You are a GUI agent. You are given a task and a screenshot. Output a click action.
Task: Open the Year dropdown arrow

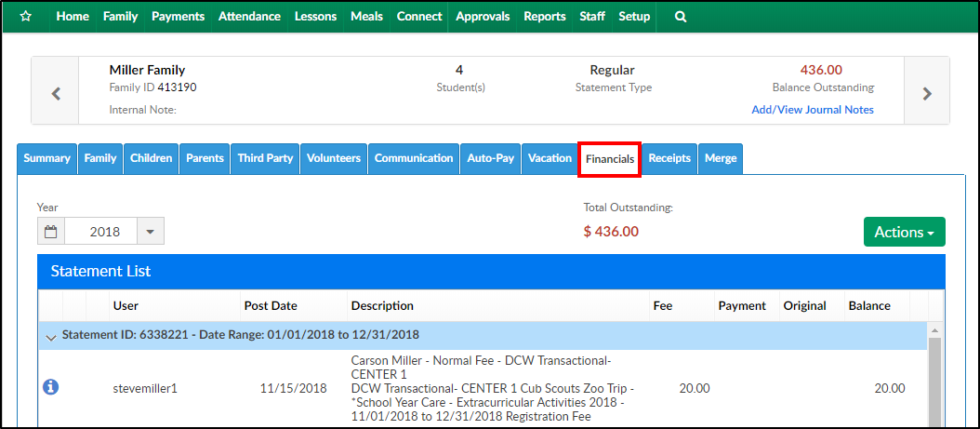[150, 232]
